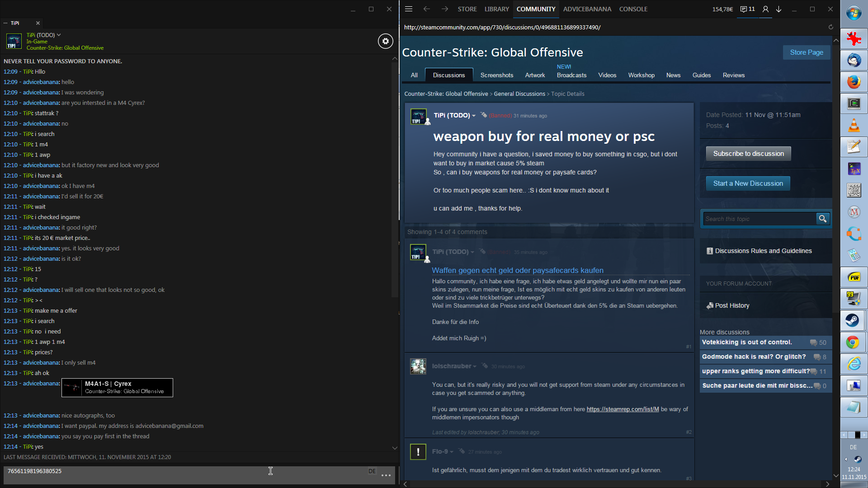Open the Flo-9 username dropdown arrow
The height and width of the screenshot is (488, 868).
coord(451,452)
